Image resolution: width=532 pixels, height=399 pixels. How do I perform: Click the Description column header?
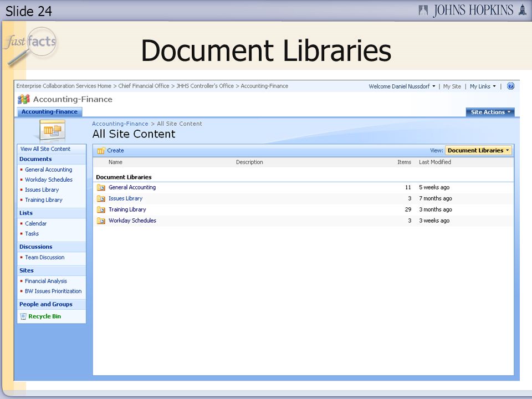tap(249, 162)
